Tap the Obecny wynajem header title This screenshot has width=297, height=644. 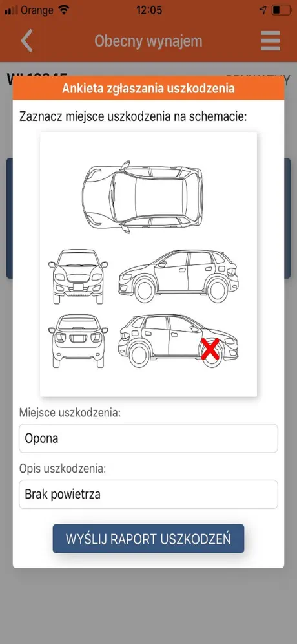click(x=148, y=41)
